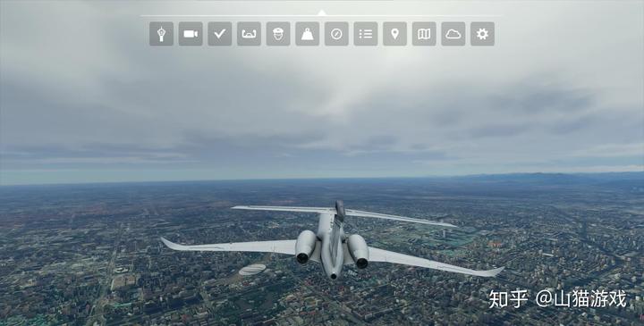Image resolution: width=644 pixels, height=326 pixels.
Task: Click the white domed stadium below
Action: click(252, 270)
